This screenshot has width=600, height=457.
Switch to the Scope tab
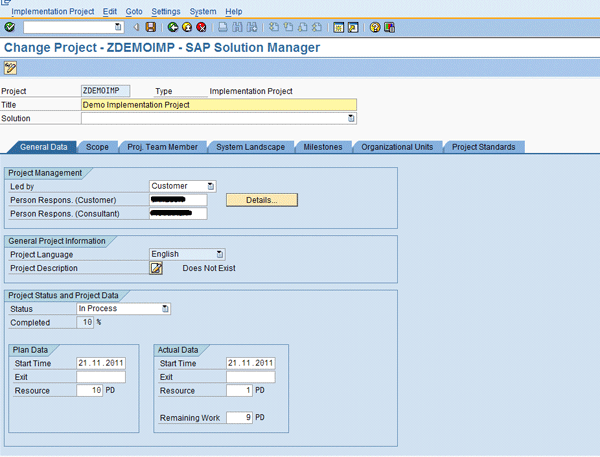tap(97, 147)
